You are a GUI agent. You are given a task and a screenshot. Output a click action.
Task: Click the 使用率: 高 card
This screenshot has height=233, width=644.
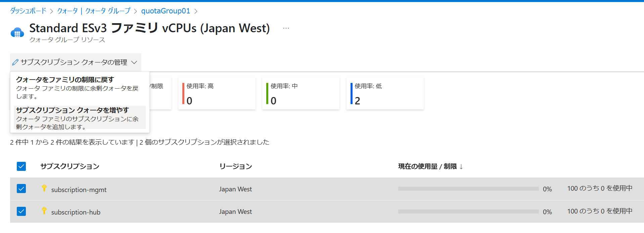click(217, 93)
